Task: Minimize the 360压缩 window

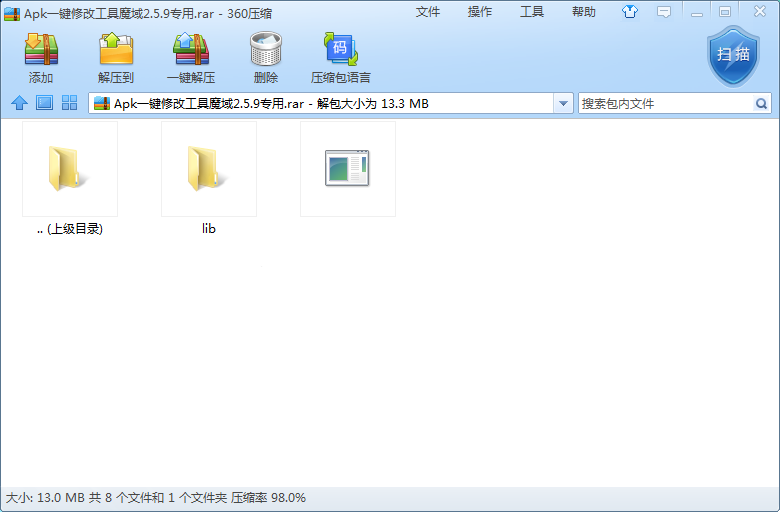Action: coord(697,12)
